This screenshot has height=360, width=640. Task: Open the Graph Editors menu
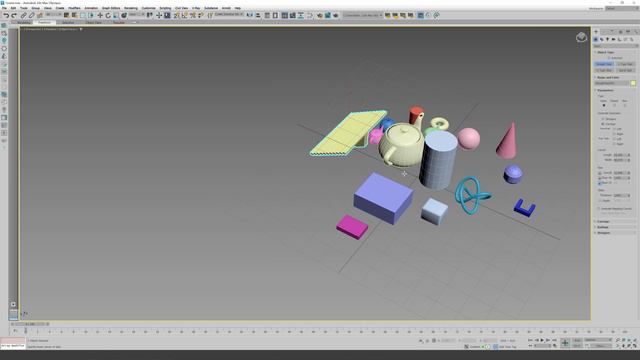111,8
